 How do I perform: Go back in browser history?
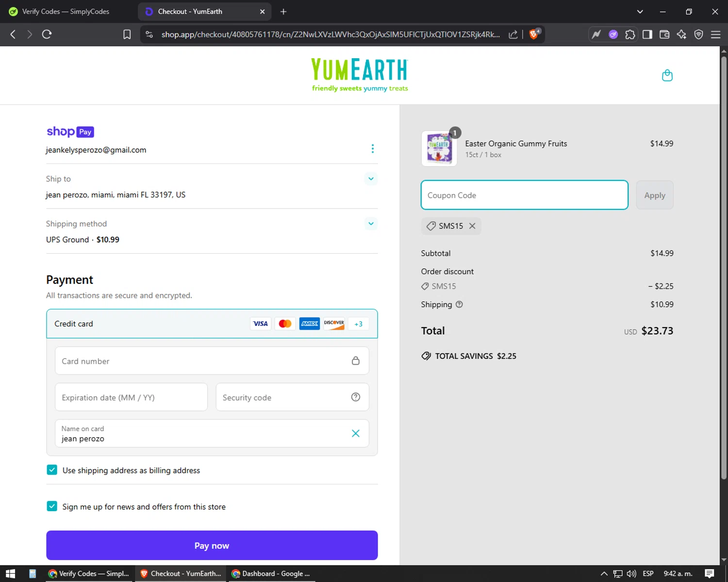point(13,34)
